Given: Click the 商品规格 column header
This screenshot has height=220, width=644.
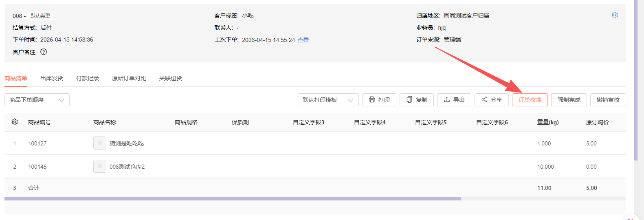Looking at the screenshot, I should point(186,122).
